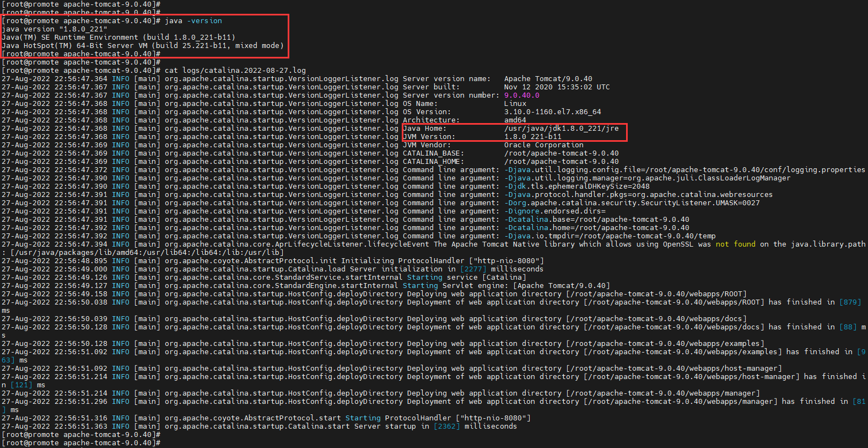Click the "OS Version:" label
Screen dimensions: 868x448
tap(427, 112)
